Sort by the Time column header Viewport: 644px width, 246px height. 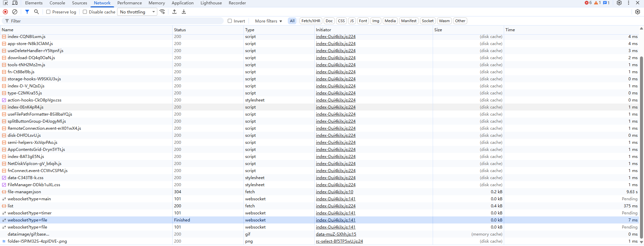(572, 30)
